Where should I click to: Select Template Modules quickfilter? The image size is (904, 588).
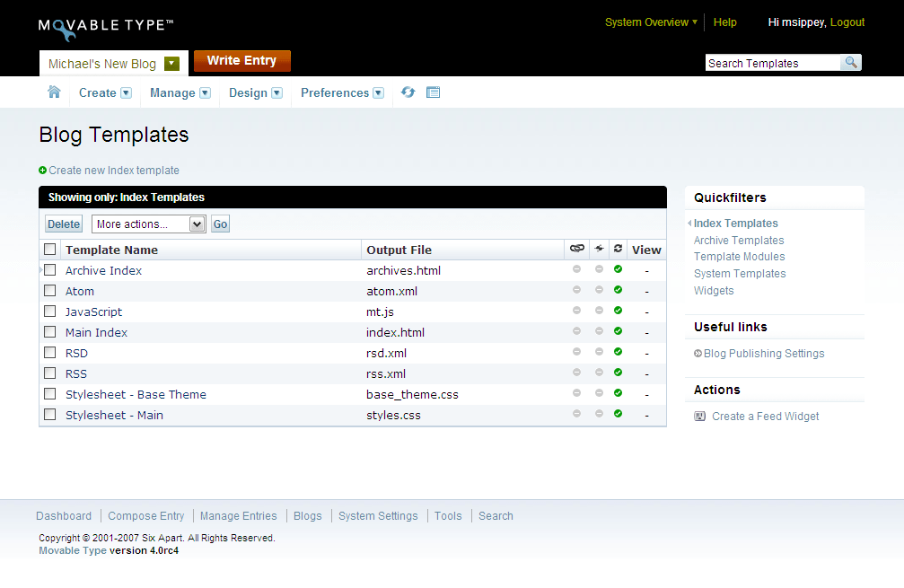tap(739, 257)
